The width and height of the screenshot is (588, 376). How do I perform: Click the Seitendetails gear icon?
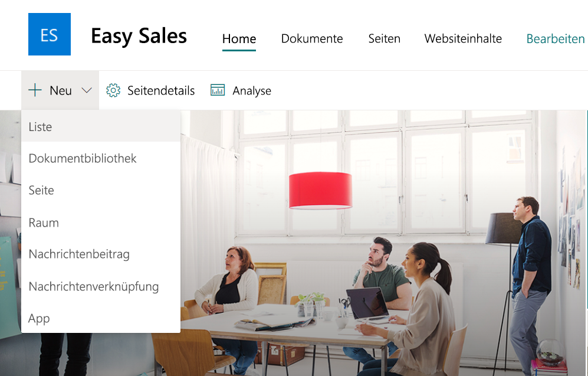[113, 90]
